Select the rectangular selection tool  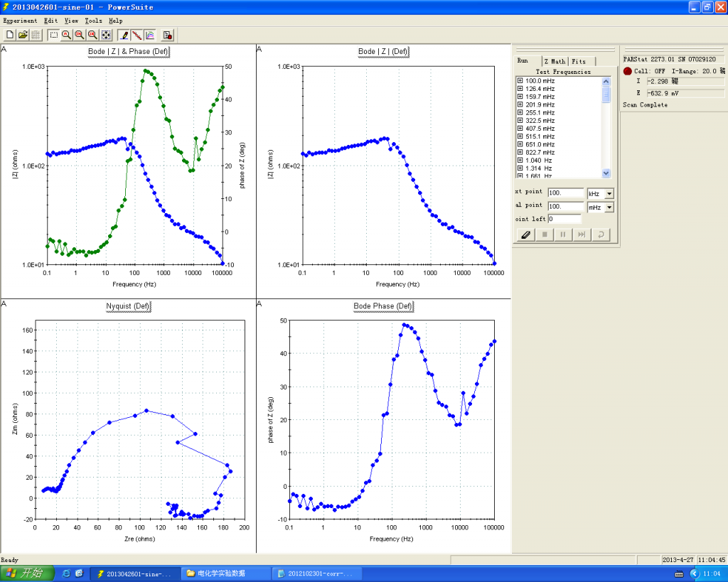pos(54,35)
